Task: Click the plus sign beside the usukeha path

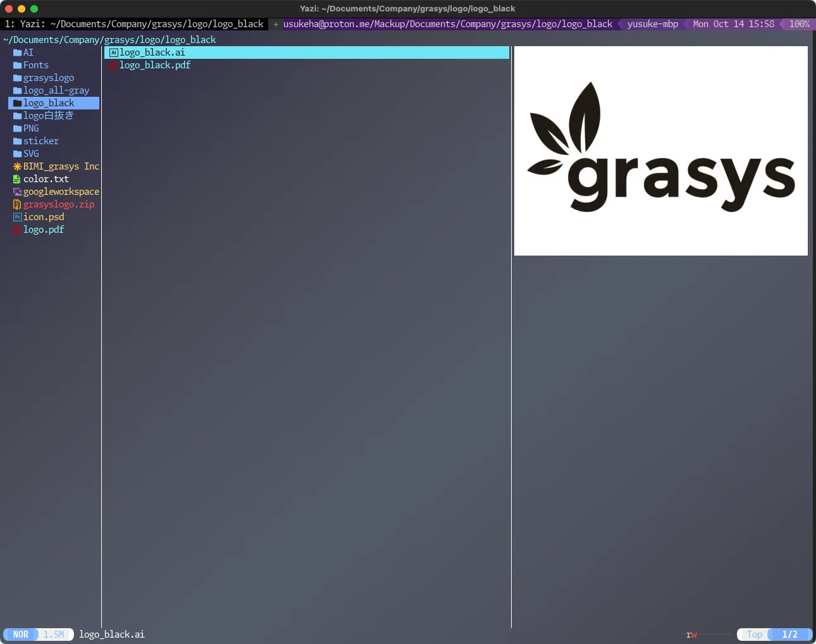Action: [276, 24]
